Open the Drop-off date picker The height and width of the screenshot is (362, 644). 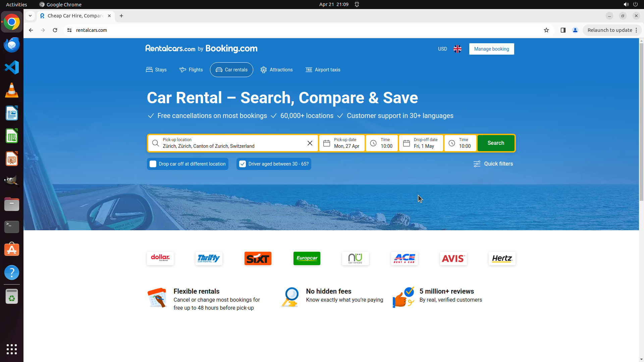coord(421,143)
